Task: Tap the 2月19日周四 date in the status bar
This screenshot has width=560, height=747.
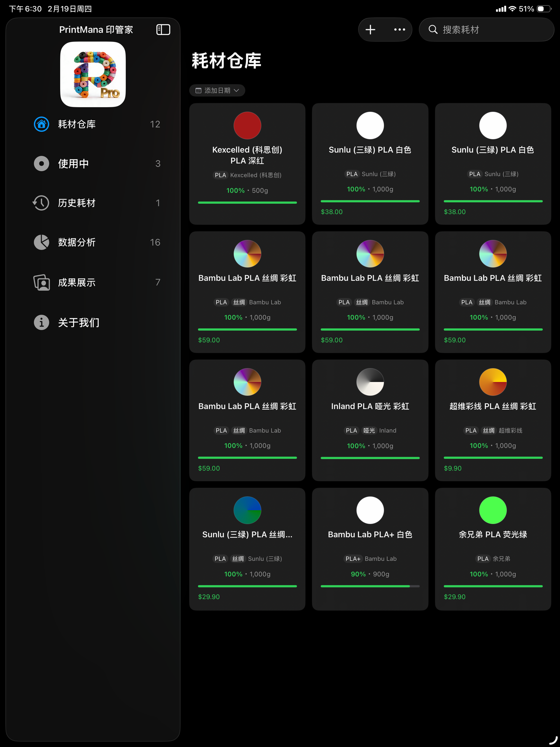Action: click(70, 9)
